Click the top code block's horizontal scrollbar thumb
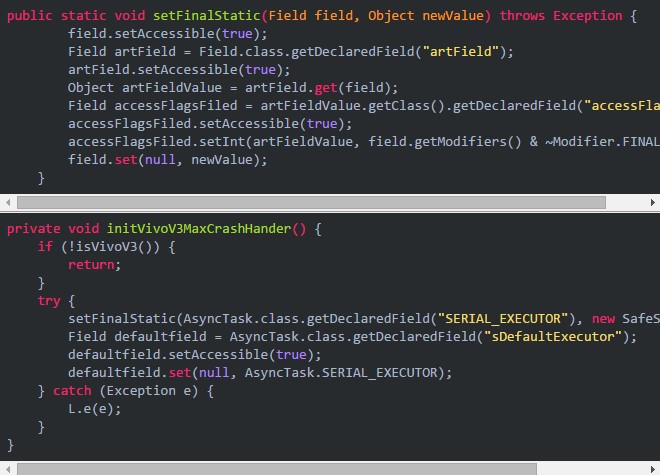This screenshot has height=475, width=660. (x=311, y=203)
